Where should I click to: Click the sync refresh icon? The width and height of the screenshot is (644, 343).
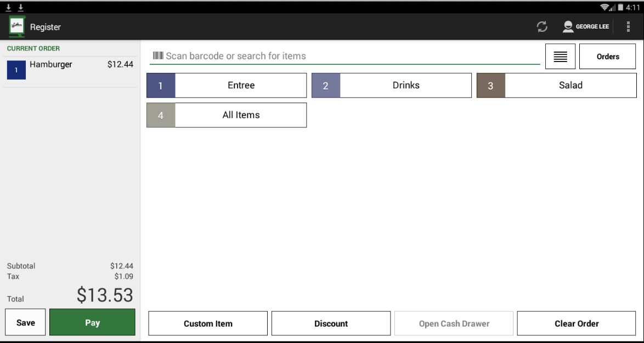542,27
